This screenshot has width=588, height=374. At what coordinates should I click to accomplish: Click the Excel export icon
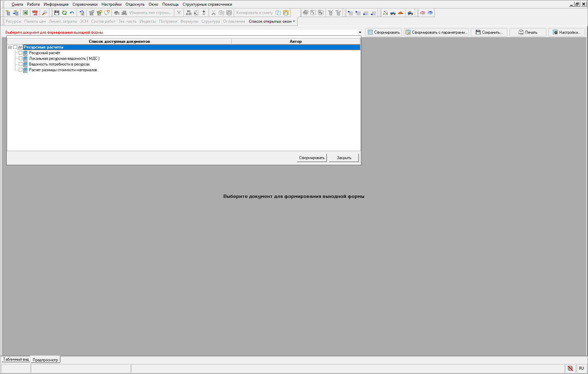click(x=25, y=13)
